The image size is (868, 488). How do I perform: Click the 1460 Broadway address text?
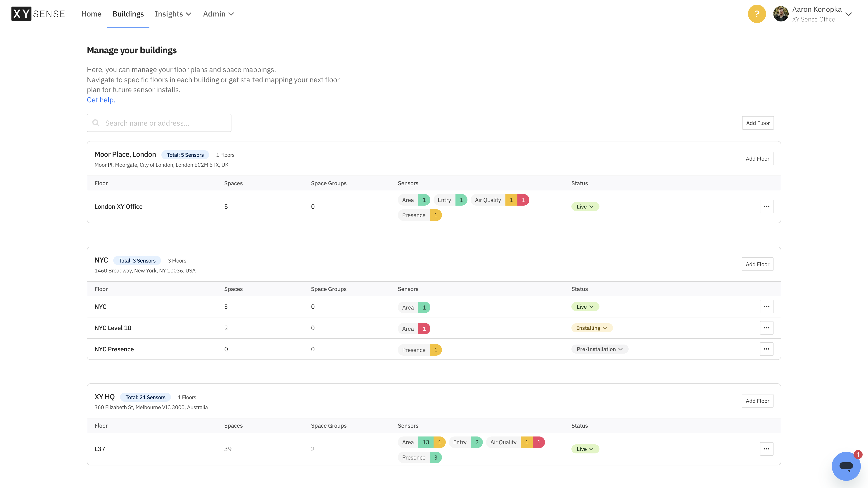[145, 270]
